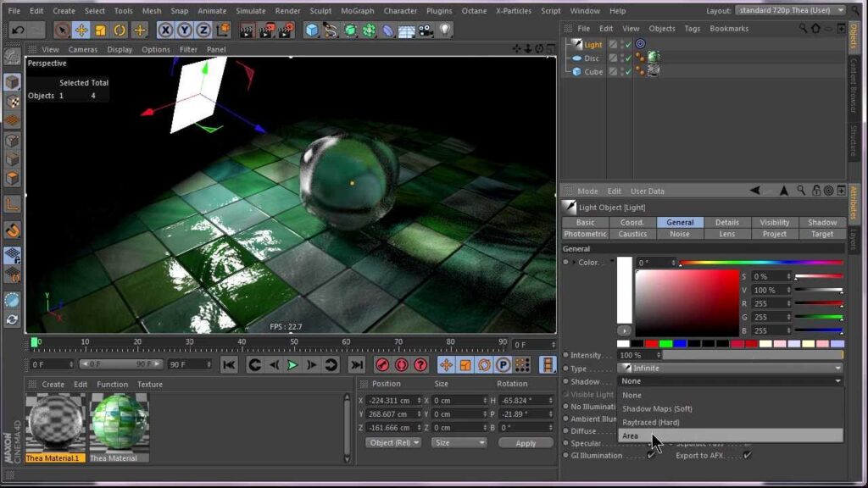Image resolution: width=868 pixels, height=488 pixels.
Task: Jump to the end of the timeline
Action: coord(357,365)
